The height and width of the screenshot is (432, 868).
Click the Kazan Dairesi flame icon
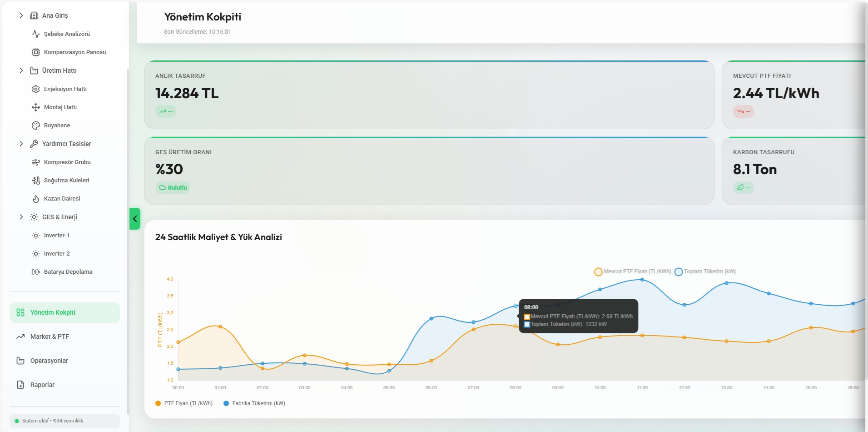coord(36,199)
